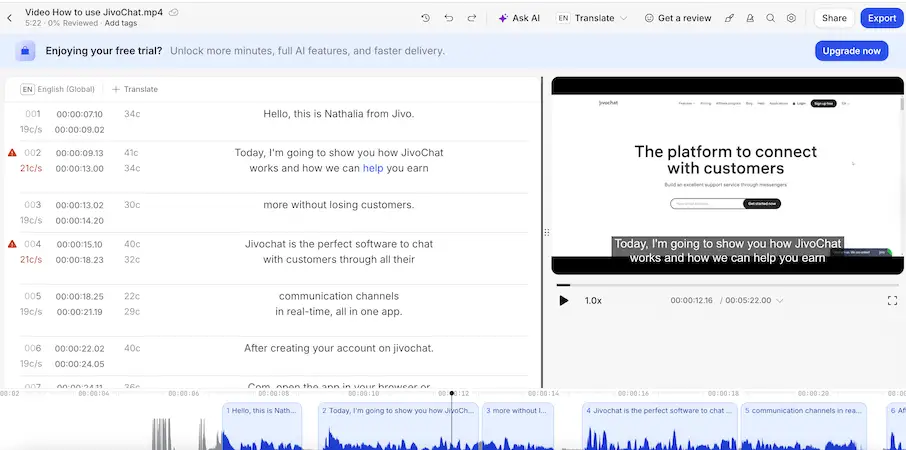
Task: Select timeline segment '3 more without l...'
Action: click(518, 426)
